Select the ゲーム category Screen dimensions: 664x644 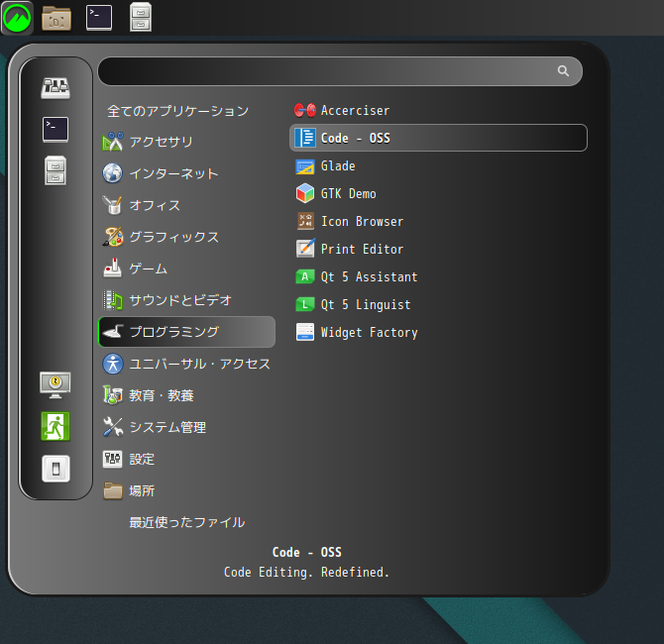click(186, 268)
